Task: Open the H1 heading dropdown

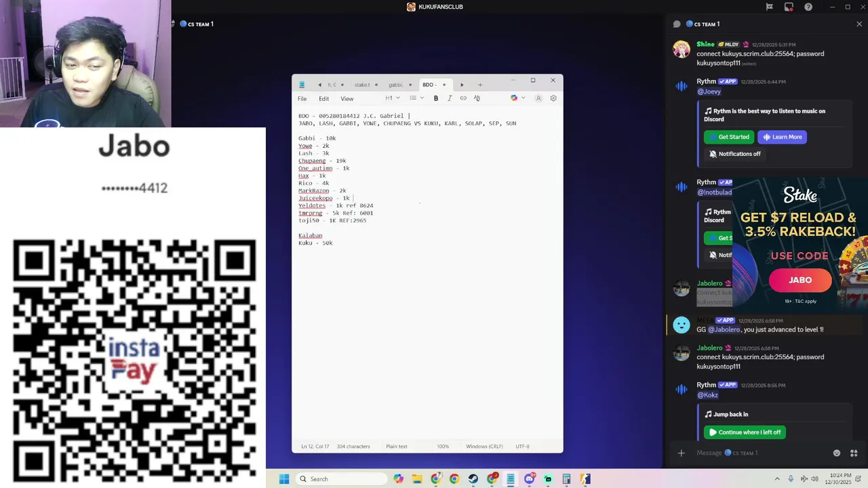Action: coord(393,98)
